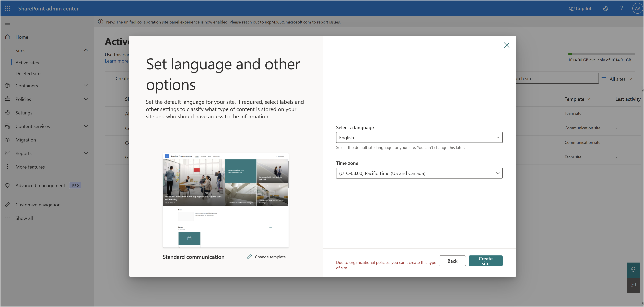The width and height of the screenshot is (644, 307).
Task: Collapse the Sites navigation section
Action: 86,50
